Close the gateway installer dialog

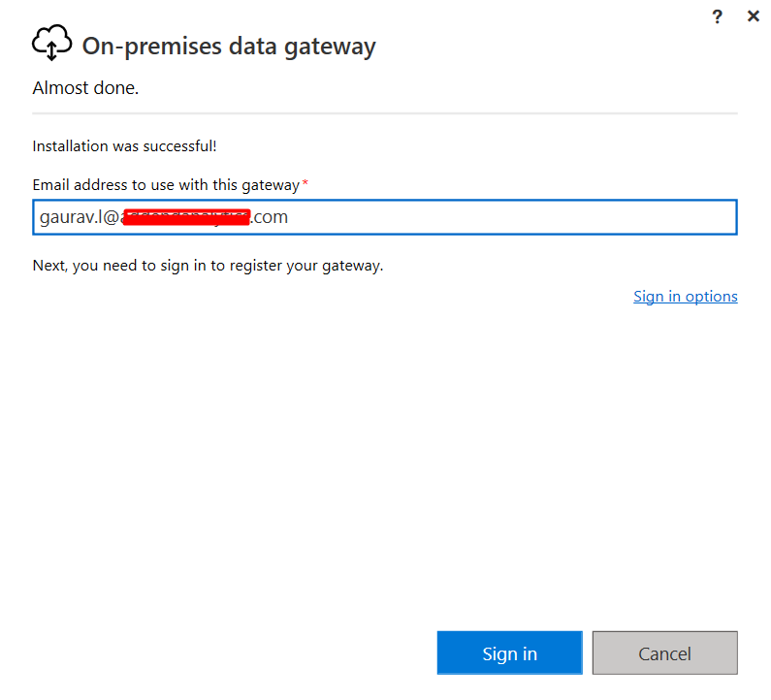click(x=753, y=16)
